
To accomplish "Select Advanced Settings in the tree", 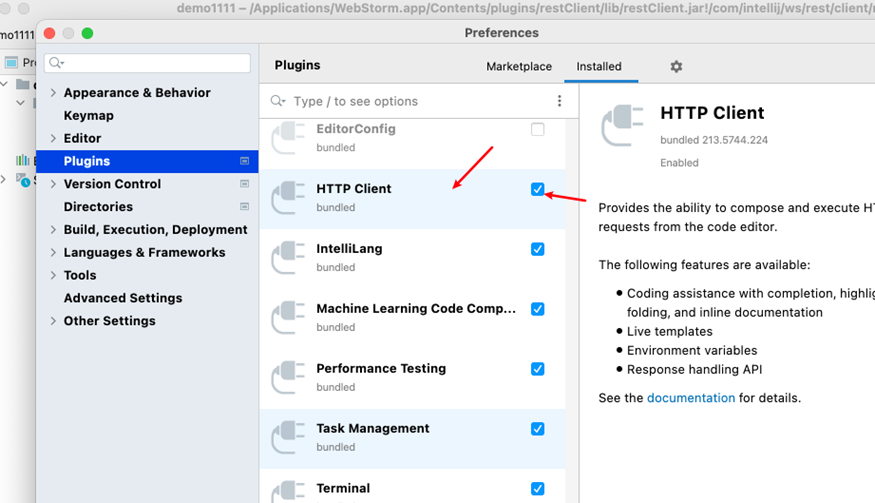I will click(x=123, y=298).
